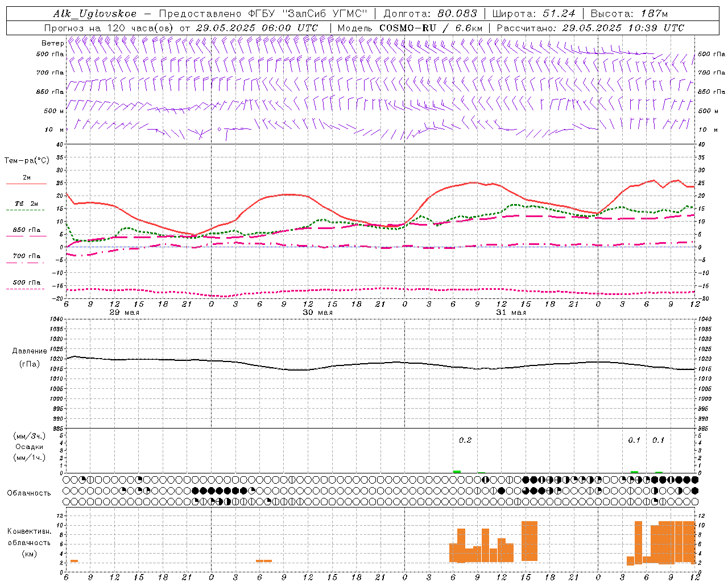The image size is (728, 582).
Task: Click the Тем-ра(°C) axis label
Action: pyautogui.click(x=27, y=160)
